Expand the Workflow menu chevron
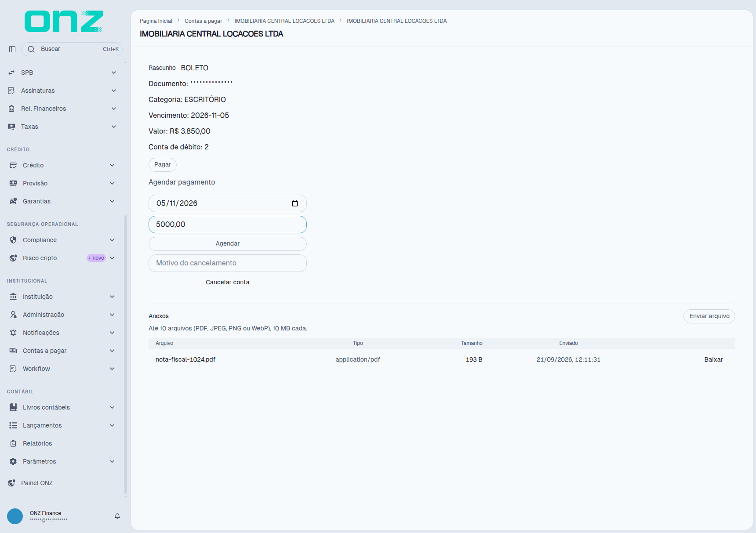756x533 pixels. click(x=112, y=369)
